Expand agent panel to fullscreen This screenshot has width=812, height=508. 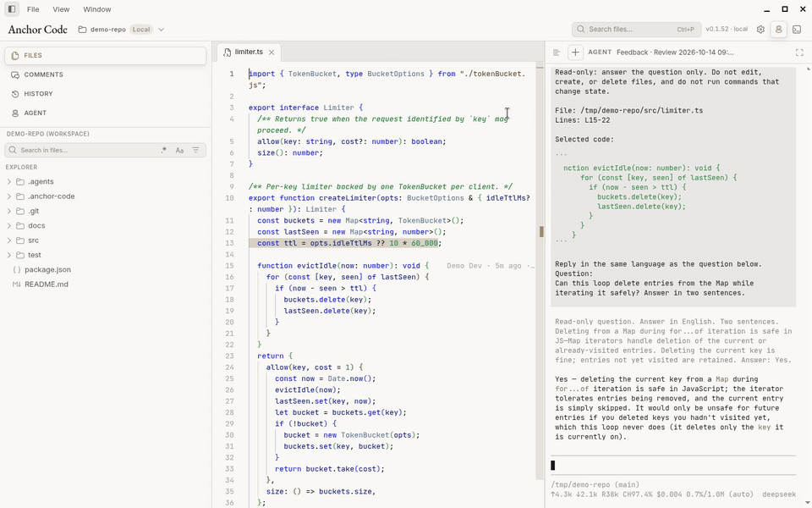pyautogui.click(x=799, y=52)
